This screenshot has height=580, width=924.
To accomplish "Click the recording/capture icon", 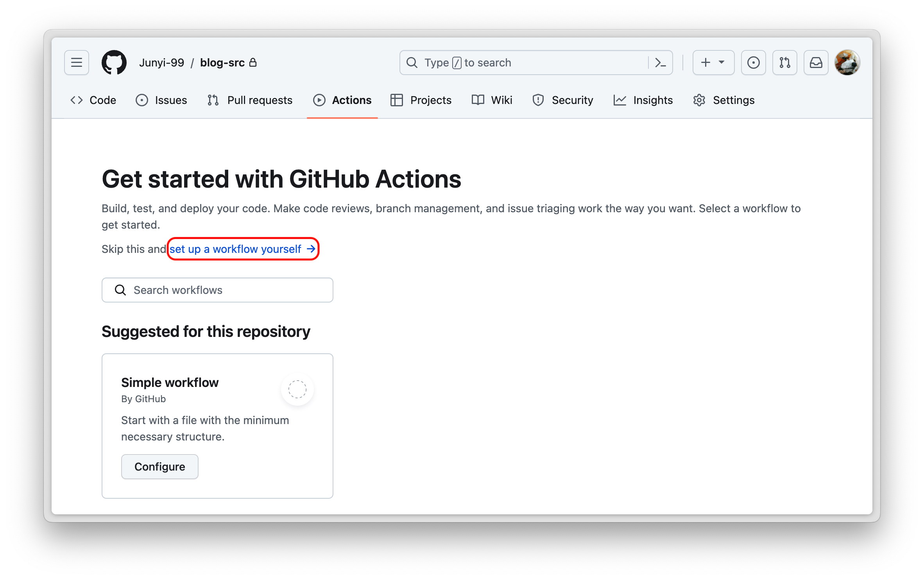I will (754, 62).
